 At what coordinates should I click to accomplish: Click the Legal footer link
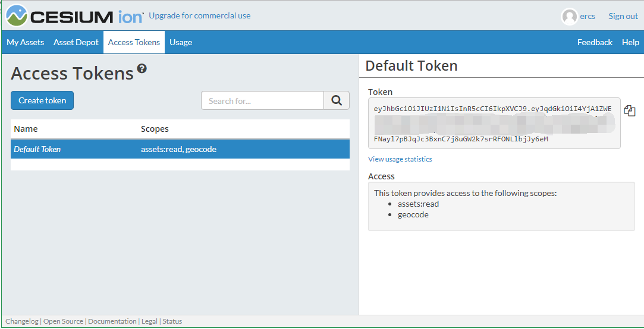coord(149,321)
